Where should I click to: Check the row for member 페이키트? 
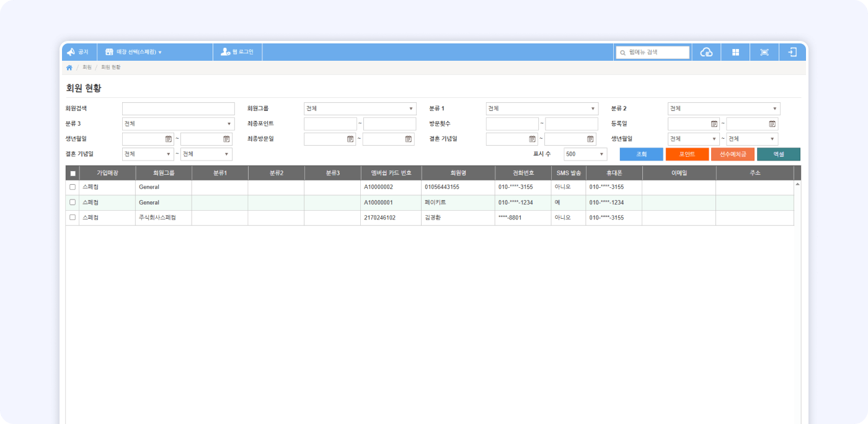73,202
